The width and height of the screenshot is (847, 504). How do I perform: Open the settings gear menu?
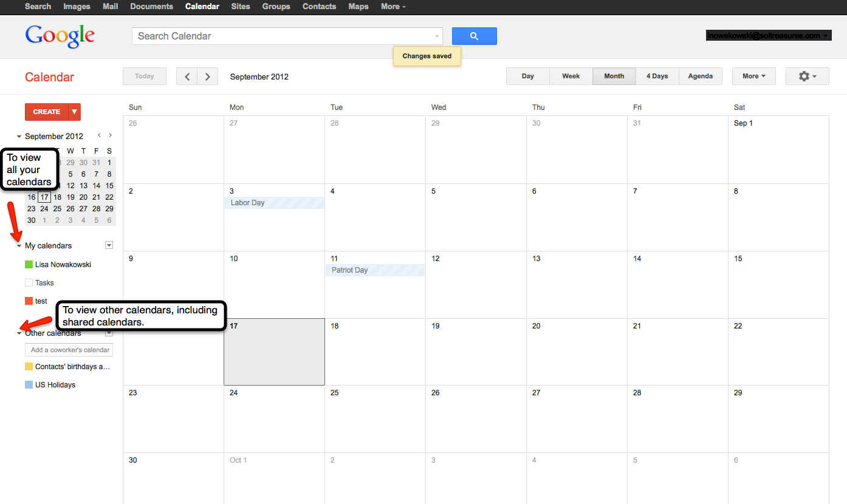tap(807, 77)
